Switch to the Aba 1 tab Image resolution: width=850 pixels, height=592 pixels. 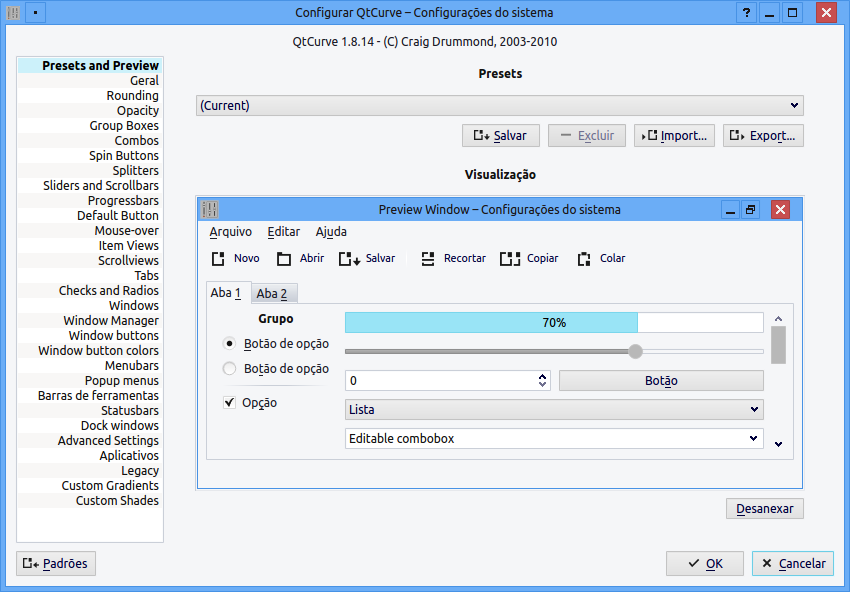point(228,292)
